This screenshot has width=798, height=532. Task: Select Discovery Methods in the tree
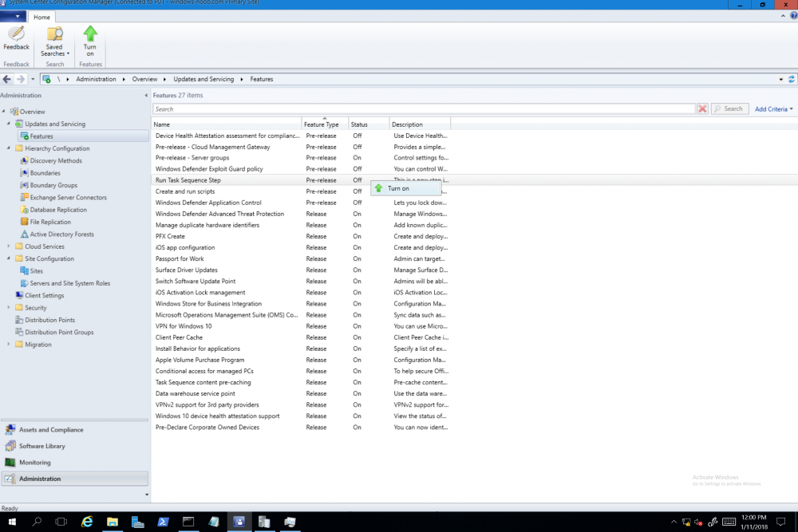[x=56, y=161]
